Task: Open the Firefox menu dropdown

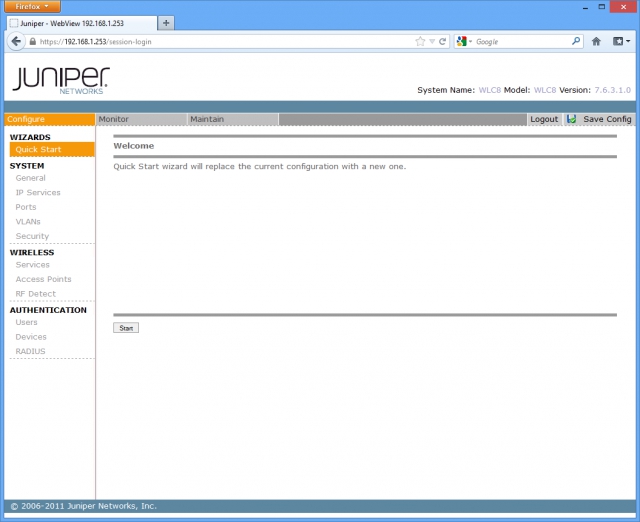Action: pos(32,6)
